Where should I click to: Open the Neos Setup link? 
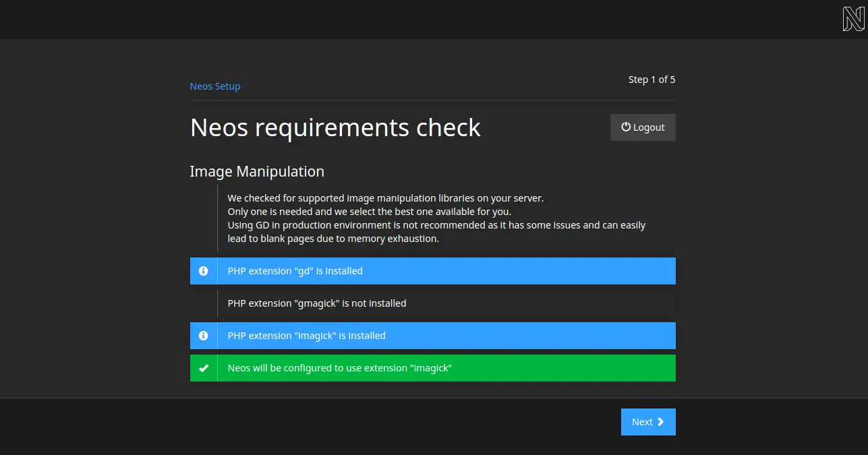tap(215, 86)
